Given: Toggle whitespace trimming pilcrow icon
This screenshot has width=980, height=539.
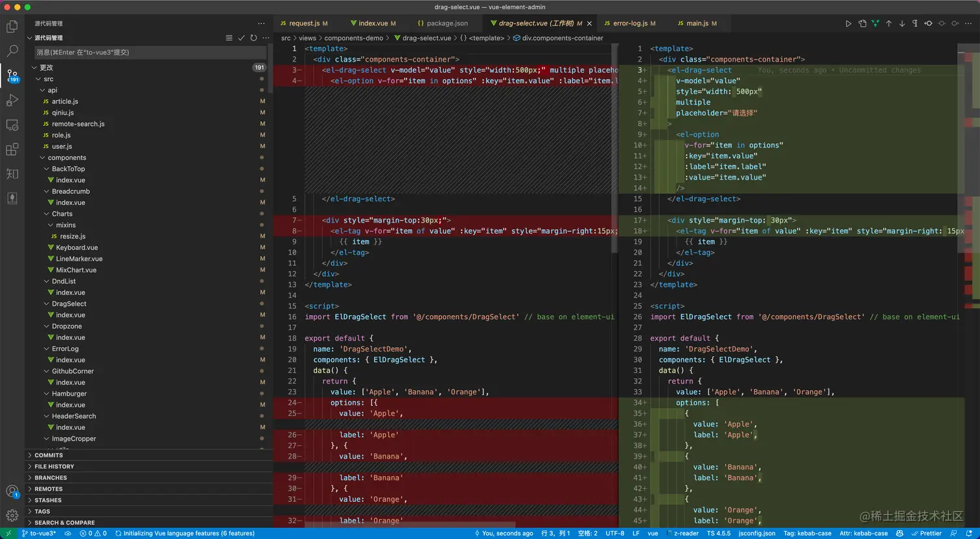Looking at the screenshot, I should (x=915, y=23).
